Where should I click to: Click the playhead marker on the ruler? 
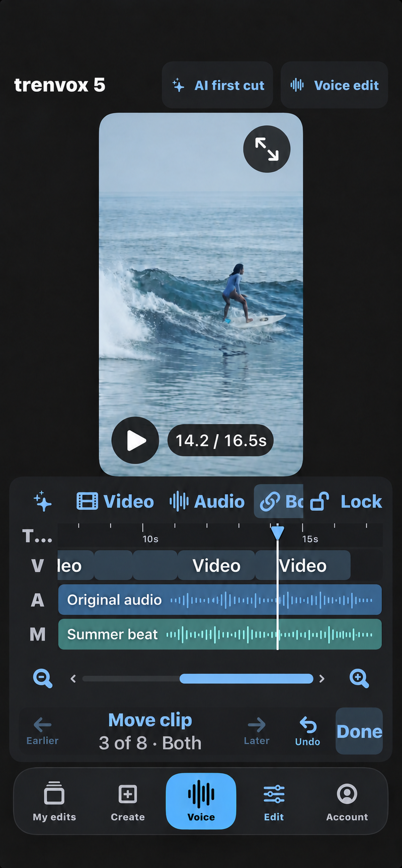click(278, 532)
